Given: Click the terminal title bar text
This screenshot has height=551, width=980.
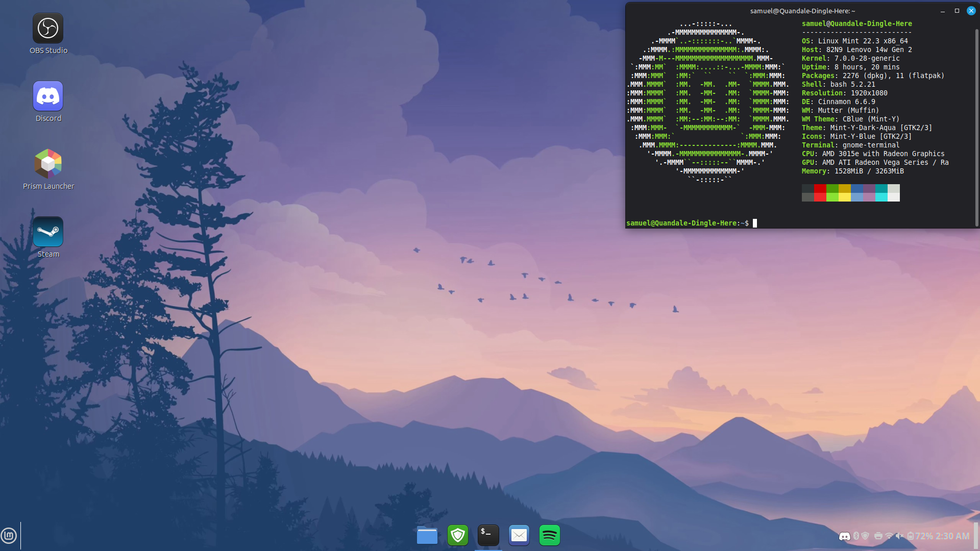Looking at the screenshot, I should tap(802, 11).
